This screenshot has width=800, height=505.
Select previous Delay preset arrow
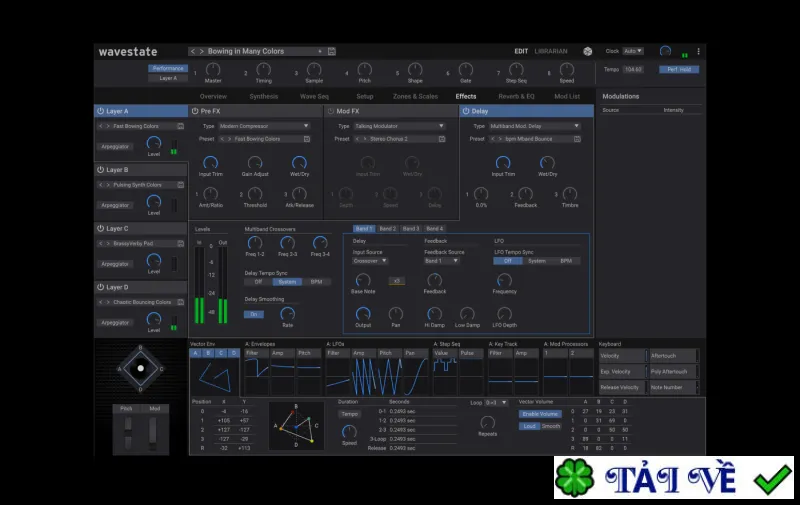point(492,139)
